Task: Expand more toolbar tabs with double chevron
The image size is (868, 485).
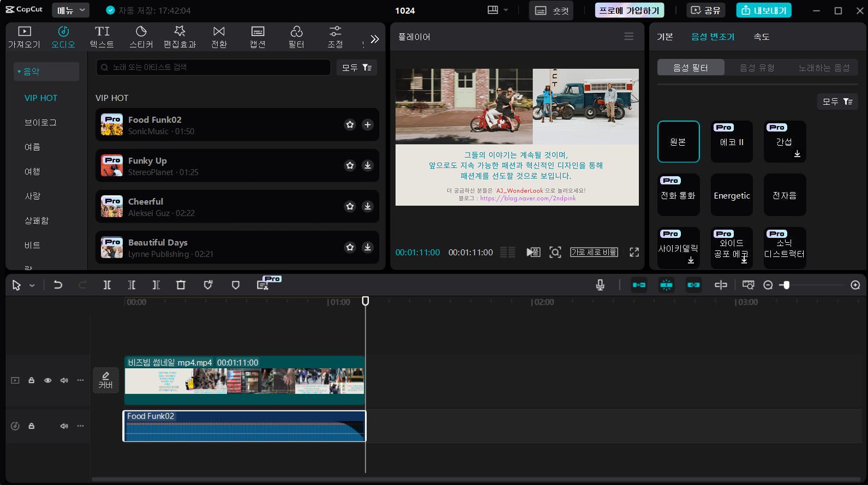Action: [374, 39]
